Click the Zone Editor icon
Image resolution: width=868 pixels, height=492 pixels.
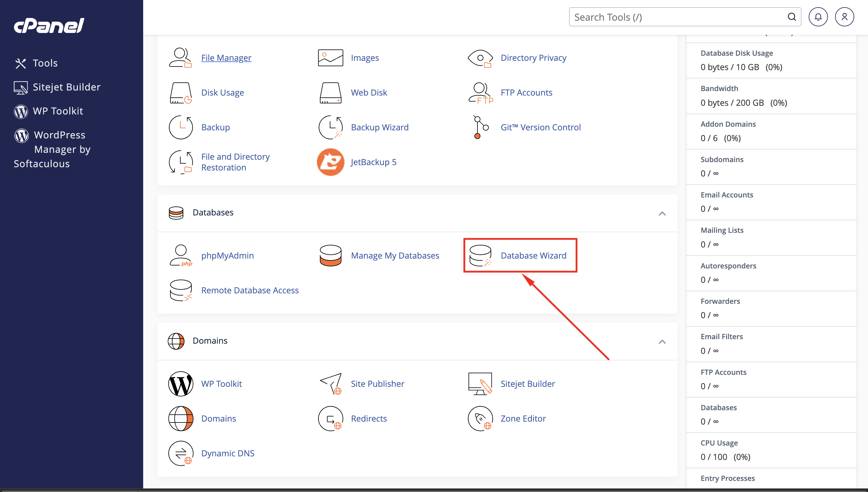(x=480, y=418)
